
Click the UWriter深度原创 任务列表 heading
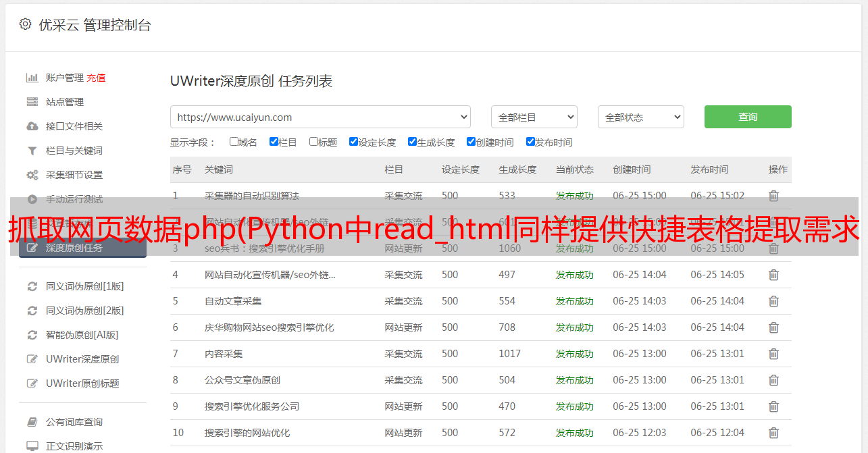[x=251, y=81]
